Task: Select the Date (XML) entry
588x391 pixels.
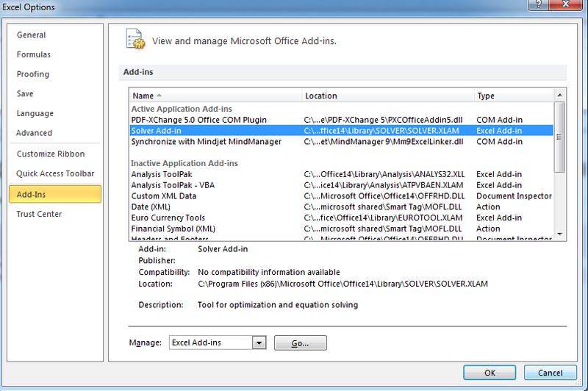Action: pos(341,207)
